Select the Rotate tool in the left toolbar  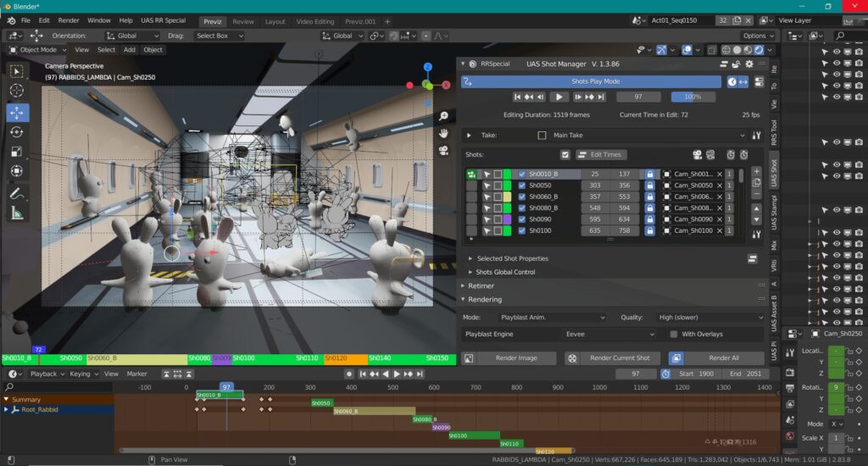(18, 132)
